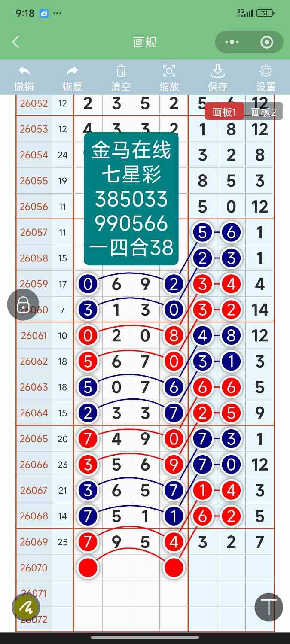
Task: Select issue number 26061
Action: tap(34, 335)
